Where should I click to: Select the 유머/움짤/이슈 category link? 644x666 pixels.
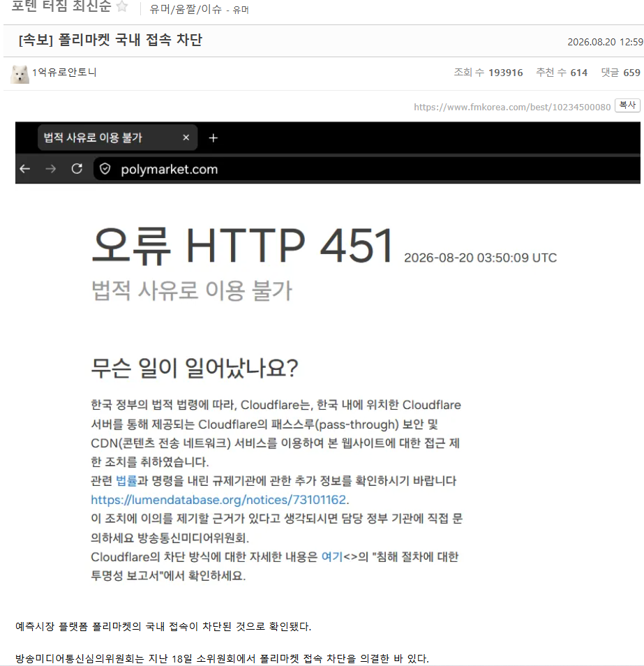[x=186, y=9]
